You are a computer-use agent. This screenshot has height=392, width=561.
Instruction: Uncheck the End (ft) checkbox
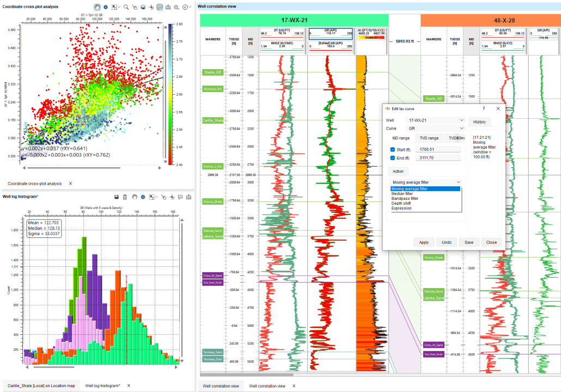393,158
